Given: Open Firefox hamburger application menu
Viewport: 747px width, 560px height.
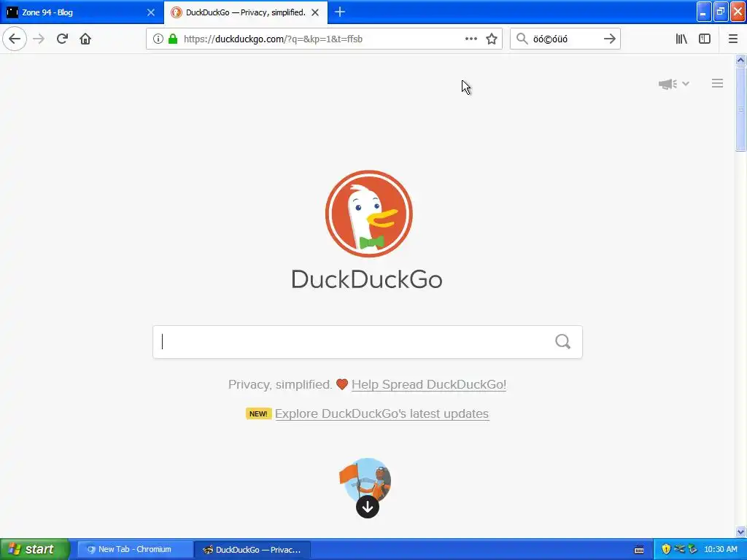Looking at the screenshot, I should (732, 39).
